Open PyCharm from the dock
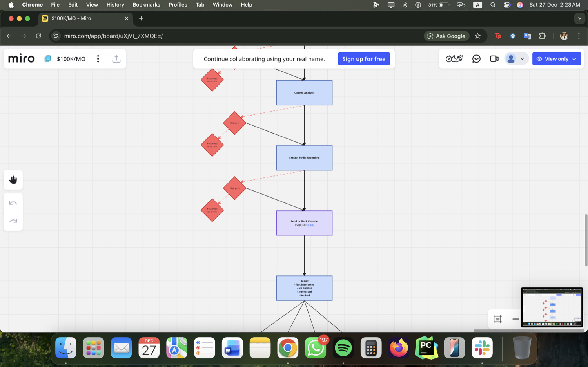This screenshot has width=588, height=367. click(426, 348)
